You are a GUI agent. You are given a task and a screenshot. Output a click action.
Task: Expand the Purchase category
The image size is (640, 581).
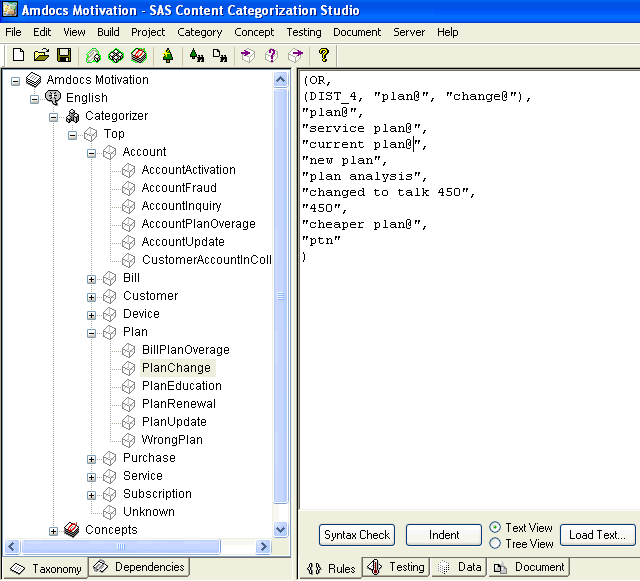tap(91, 460)
